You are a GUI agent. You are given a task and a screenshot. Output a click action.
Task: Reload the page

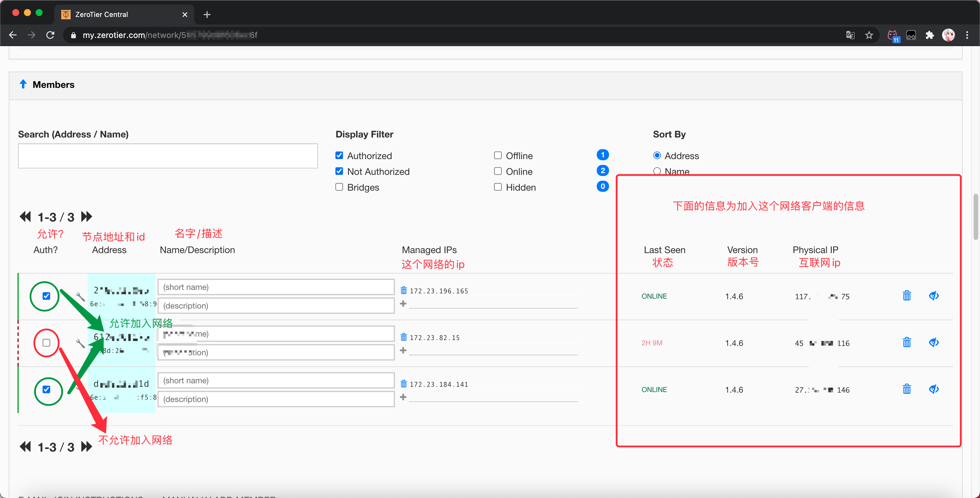click(50, 35)
